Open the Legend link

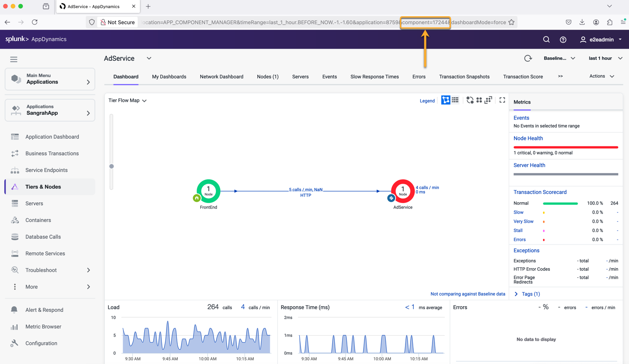[x=427, y=101]
